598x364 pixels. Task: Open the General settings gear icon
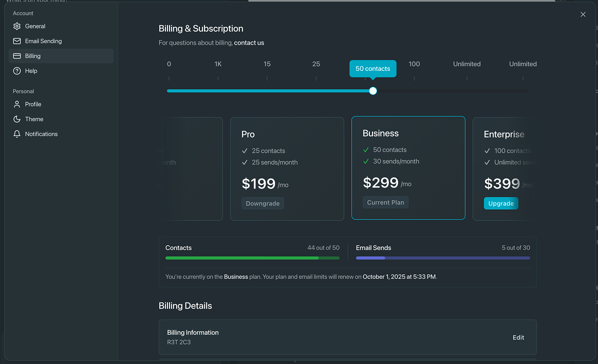coord(16,26)
